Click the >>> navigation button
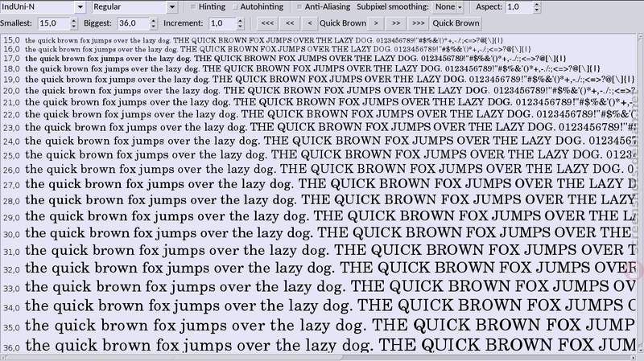 tap(418, 23)
